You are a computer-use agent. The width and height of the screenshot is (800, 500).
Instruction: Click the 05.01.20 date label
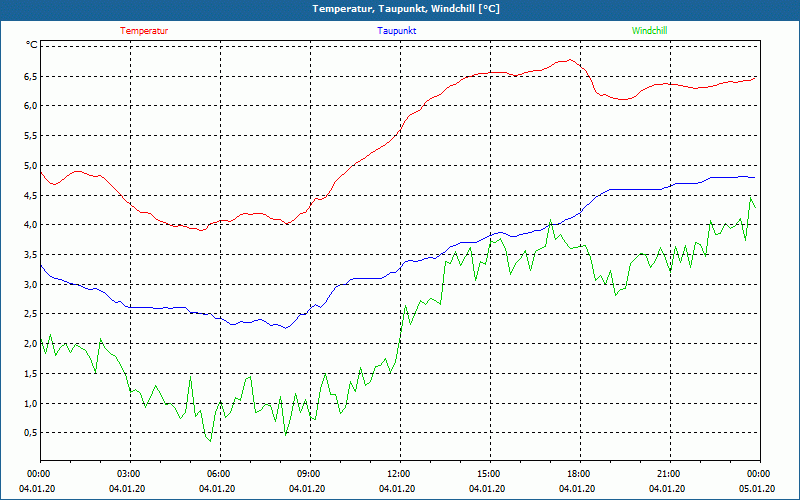pos(757,488)
